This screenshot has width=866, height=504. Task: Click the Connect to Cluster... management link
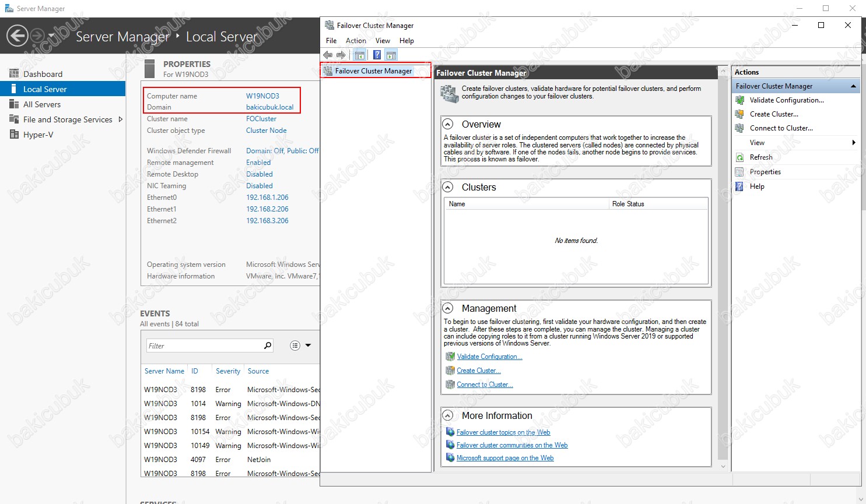(485, 385)
